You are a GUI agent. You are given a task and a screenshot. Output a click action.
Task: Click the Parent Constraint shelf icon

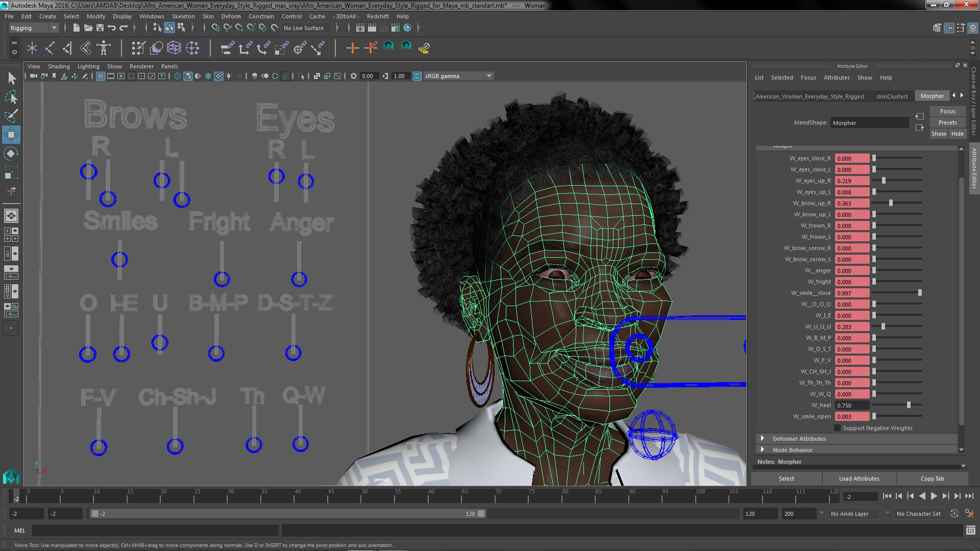click(x=228, y=48)
